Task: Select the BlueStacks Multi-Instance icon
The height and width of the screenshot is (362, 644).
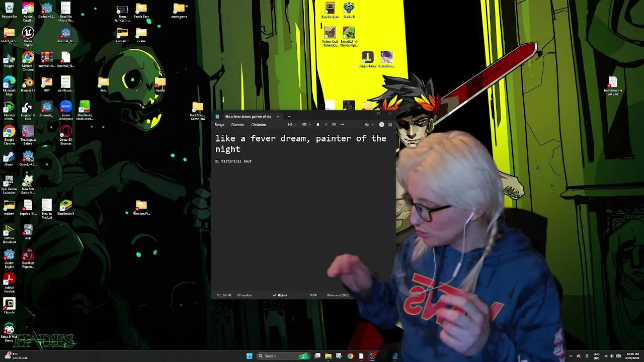Action: 85,111
